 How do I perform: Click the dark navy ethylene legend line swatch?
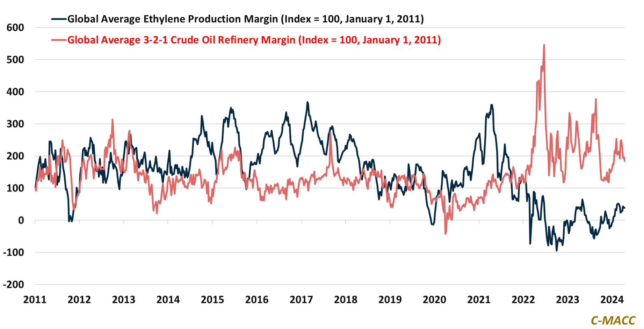[x=59, y=19]
